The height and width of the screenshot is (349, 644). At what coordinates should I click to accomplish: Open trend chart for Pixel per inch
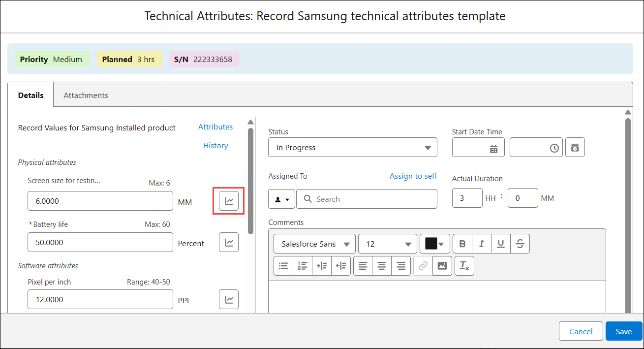coord(229,299)
